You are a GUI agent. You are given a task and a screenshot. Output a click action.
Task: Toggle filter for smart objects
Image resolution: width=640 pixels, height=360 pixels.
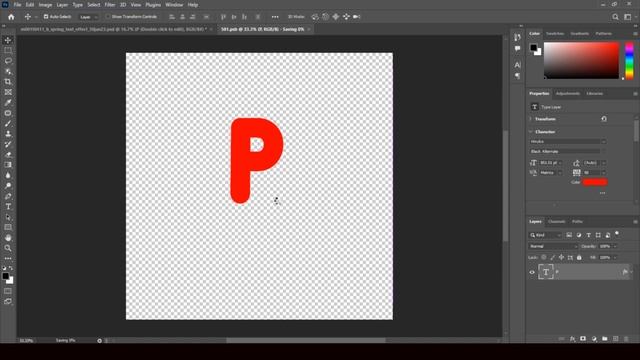click(x=608, y=235)
